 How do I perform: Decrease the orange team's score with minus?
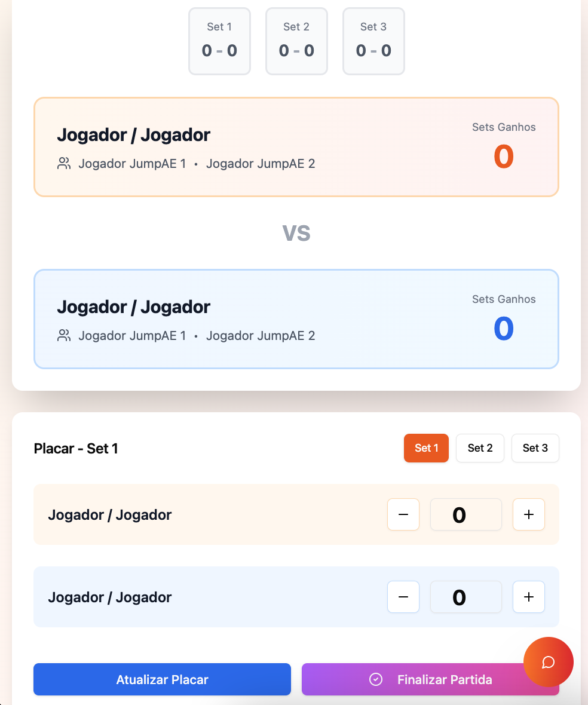(x=403, y=514)
